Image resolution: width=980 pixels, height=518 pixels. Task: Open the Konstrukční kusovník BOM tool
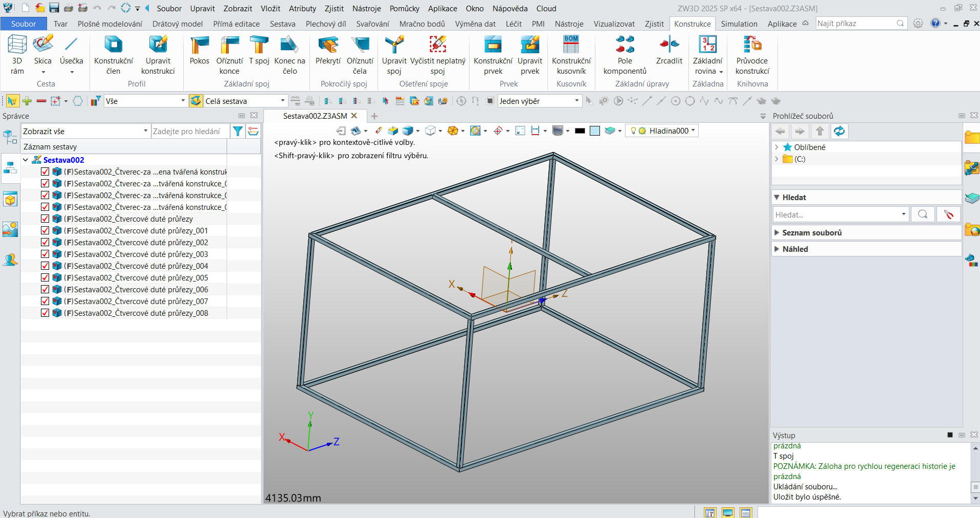[x=571, y=55]
